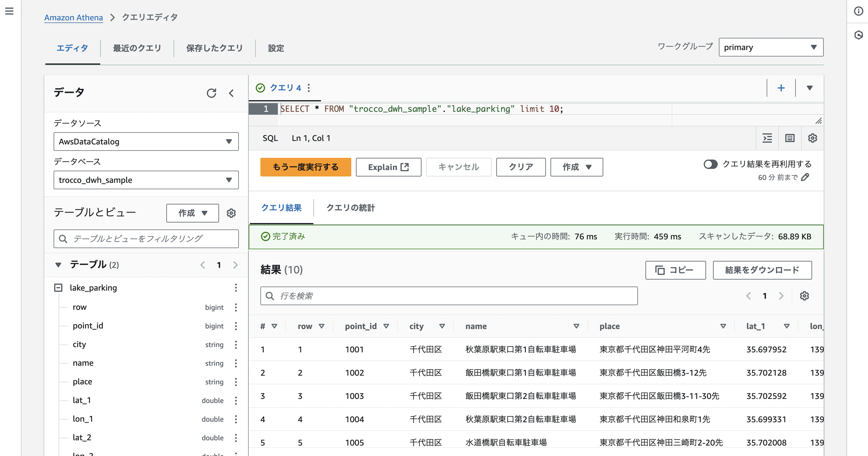Viewport: 868px width, 456px height.
Task: Click the テーブルとビューをフィルタリング search field
Action: [x=146, y=239]
